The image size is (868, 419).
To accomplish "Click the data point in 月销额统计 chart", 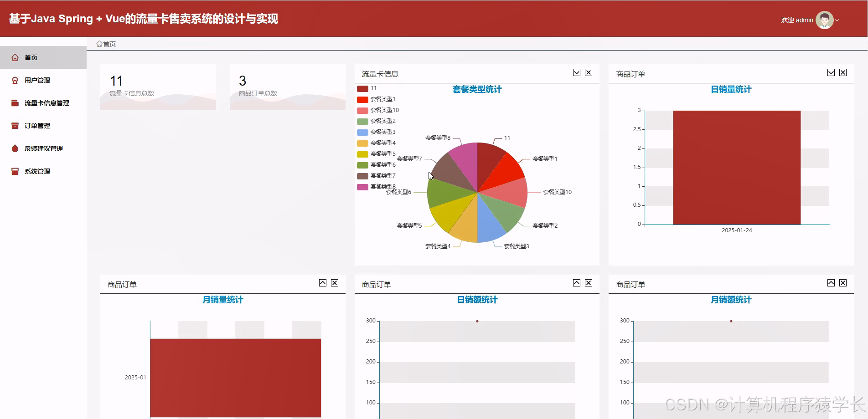I will point(731,322).
